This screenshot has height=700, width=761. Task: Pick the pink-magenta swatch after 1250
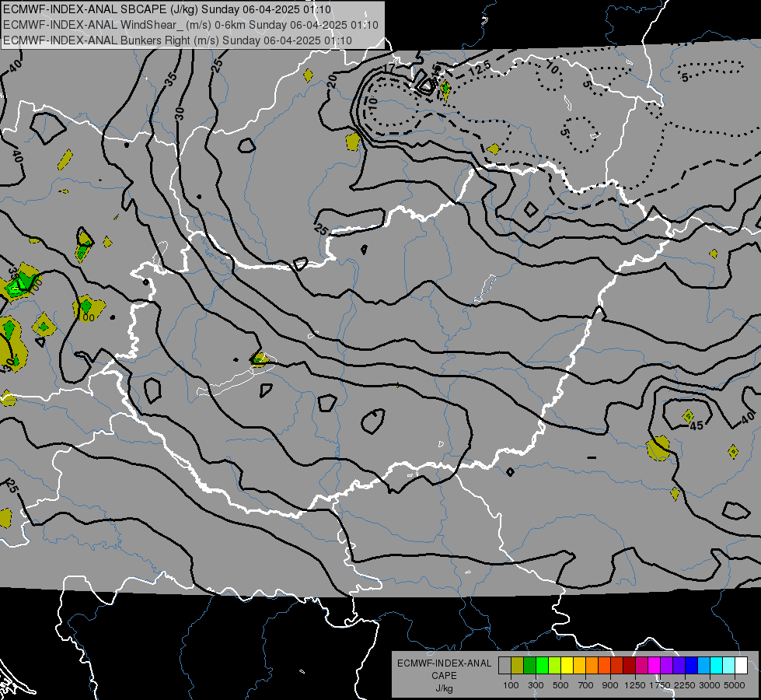click(642, 666)
